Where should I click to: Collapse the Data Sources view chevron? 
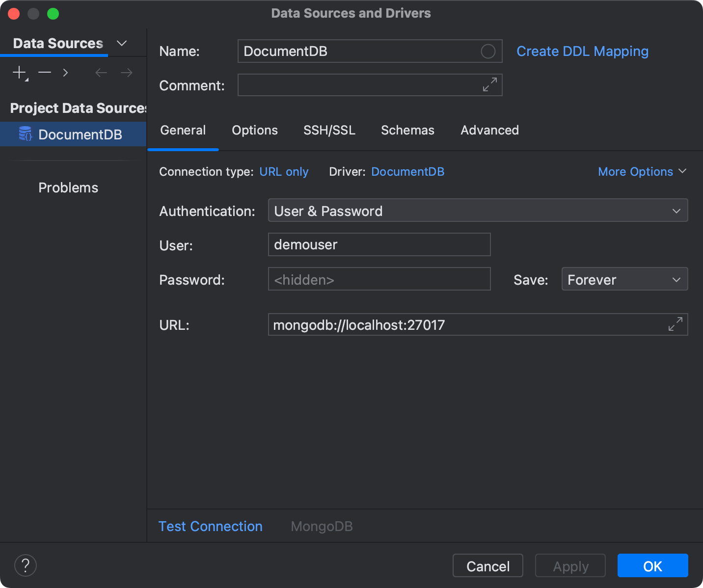pos(121,43)
